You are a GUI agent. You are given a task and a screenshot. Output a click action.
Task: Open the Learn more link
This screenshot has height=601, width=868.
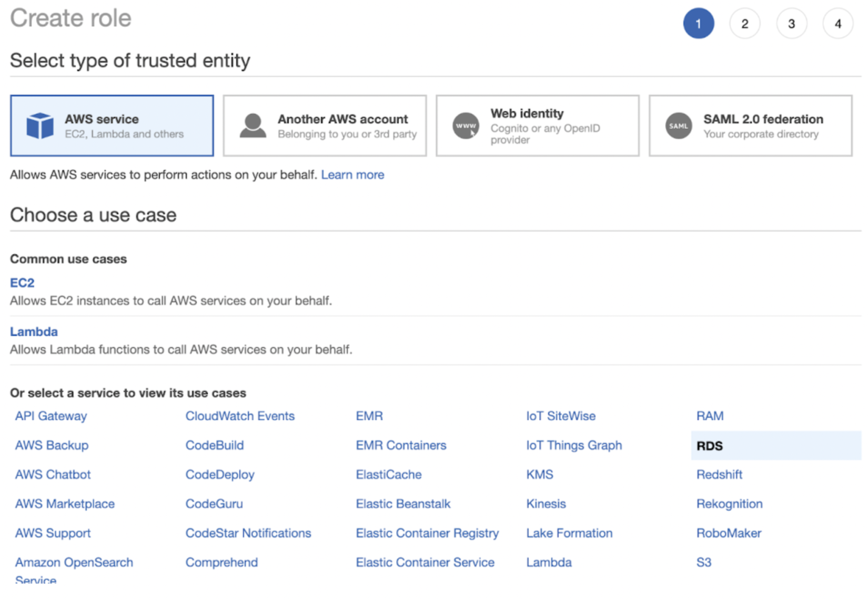[352, 175]
